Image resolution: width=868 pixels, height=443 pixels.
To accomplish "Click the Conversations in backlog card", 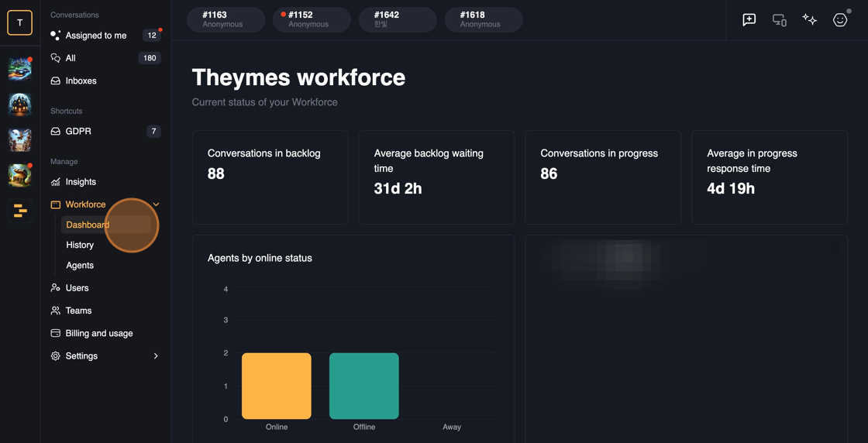I will [x=270, y=177].
